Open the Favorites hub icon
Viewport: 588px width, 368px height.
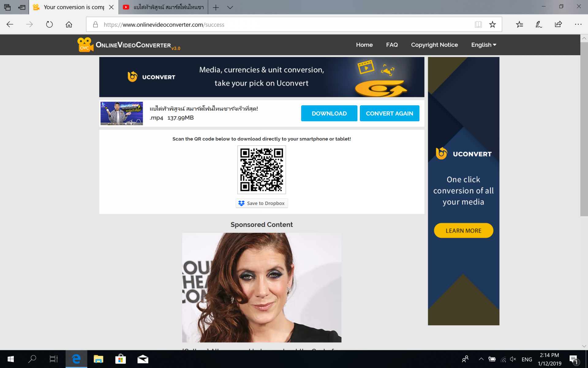coord(519,25)
